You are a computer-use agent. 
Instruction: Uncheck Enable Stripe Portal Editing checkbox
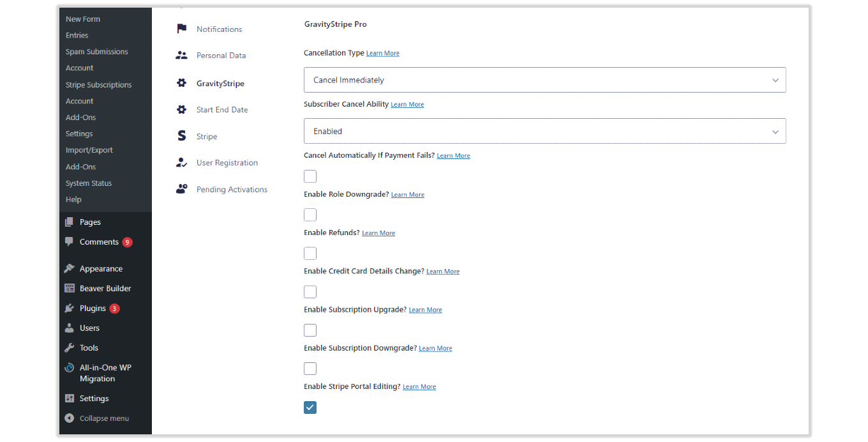point(310,408)
